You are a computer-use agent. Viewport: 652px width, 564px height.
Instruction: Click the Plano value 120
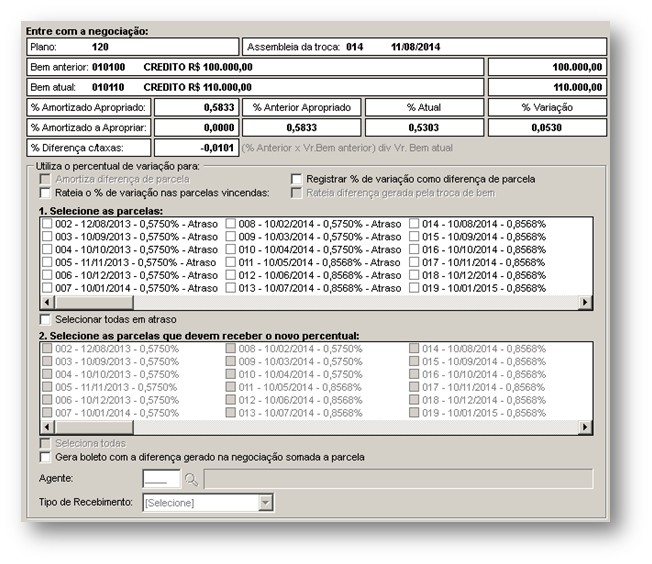click(100, 47)
